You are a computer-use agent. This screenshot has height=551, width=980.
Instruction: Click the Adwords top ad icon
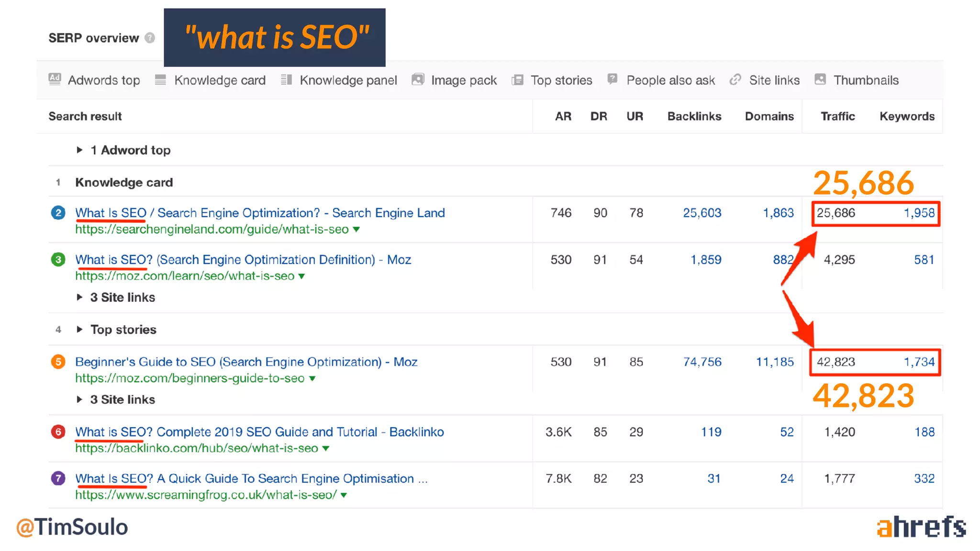pos(55,79)
